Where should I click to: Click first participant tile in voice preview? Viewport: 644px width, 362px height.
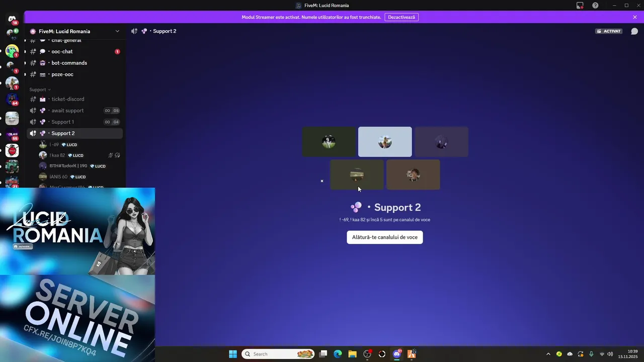[x=329, y=142]
